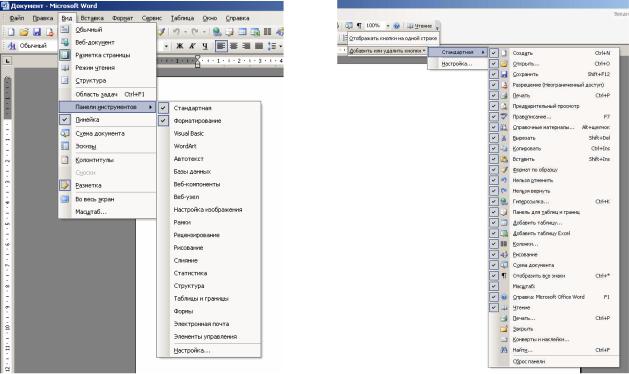Screen dimensions: 629x374
Task: Click the Center alignment icon
Action: click(x=233, y=46)
